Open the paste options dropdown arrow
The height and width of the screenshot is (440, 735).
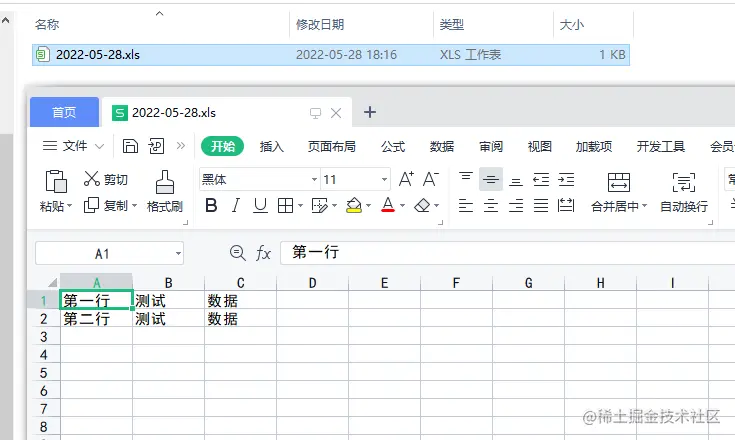tap(69, 206)
